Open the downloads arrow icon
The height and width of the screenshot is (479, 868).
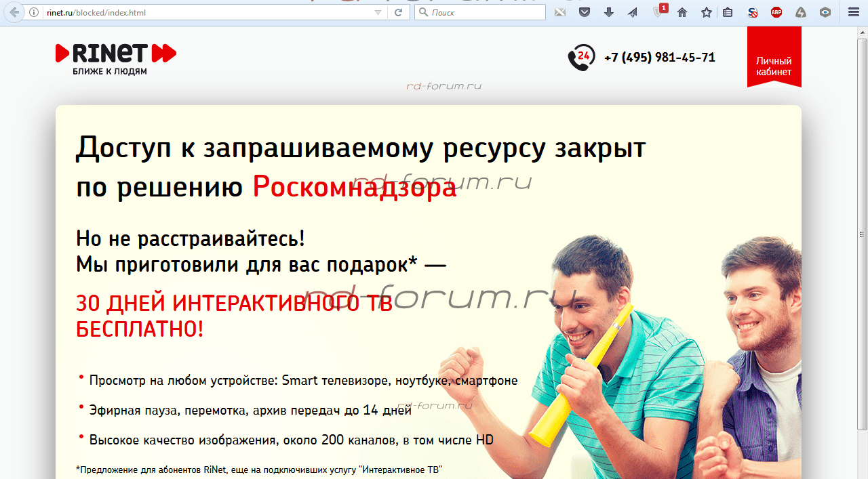608,12
